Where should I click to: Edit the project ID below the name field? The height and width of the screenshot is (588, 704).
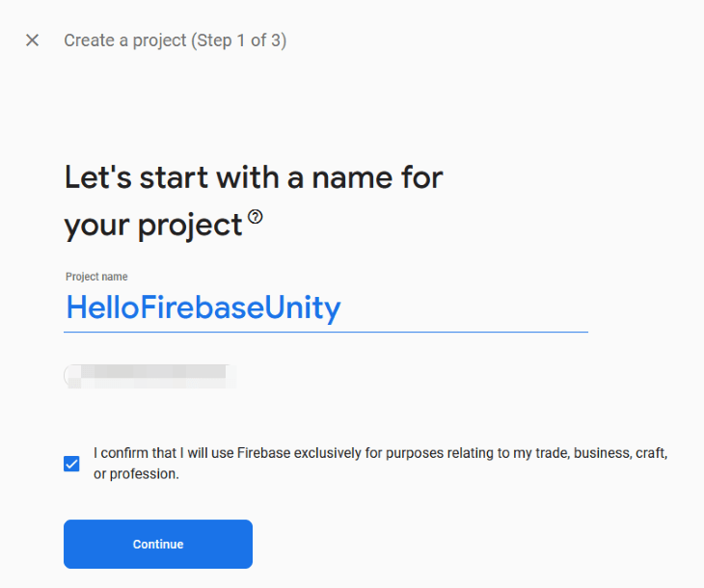pos(149,376)
